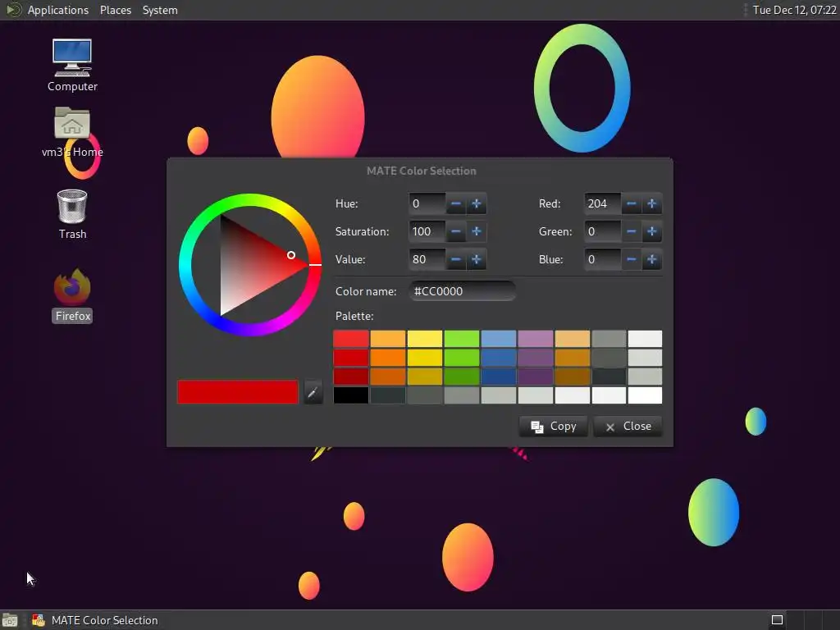Click the MATE menu logo icon
The height and width of the screenshot is (630, 840).
[13, 10]
